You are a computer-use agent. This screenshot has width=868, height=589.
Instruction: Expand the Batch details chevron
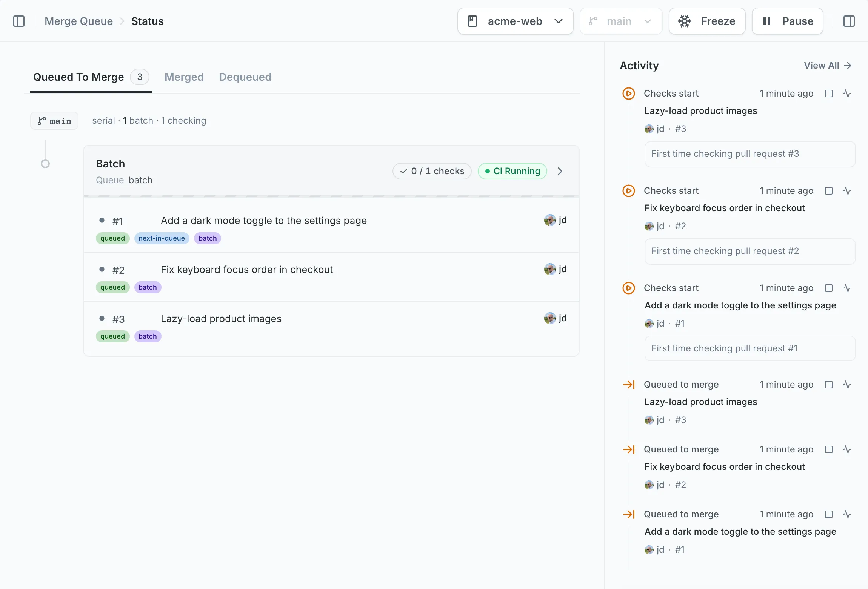click(560, 171)
